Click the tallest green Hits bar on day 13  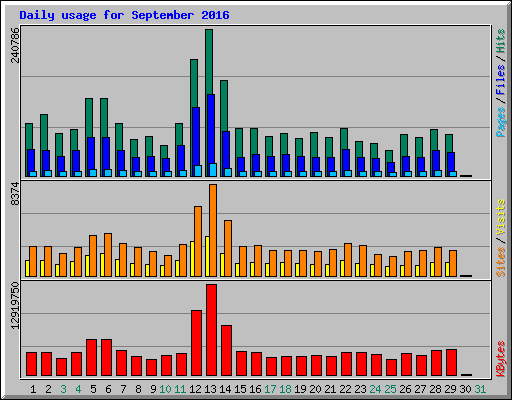click(x=209, y=62)
